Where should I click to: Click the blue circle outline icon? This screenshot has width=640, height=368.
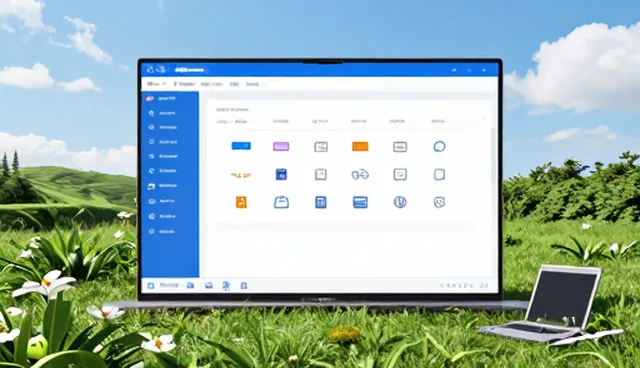coord(439,146)
